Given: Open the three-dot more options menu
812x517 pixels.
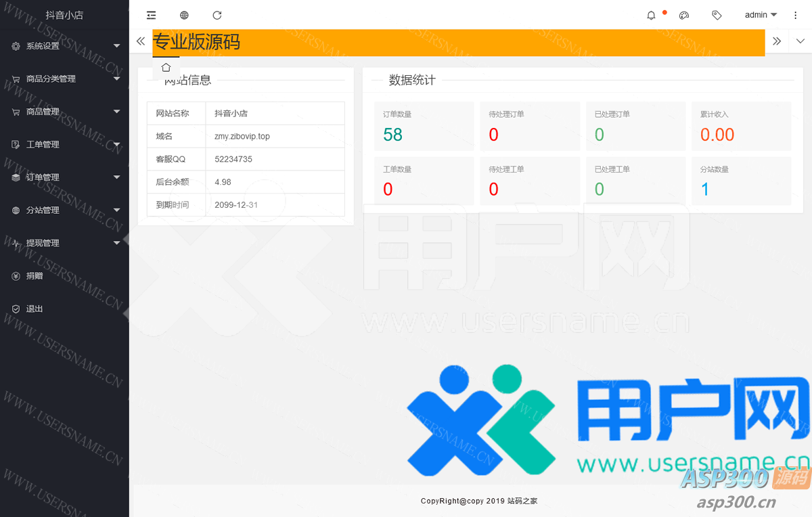Looking at the screenshot, I should (x=796, y=16).
